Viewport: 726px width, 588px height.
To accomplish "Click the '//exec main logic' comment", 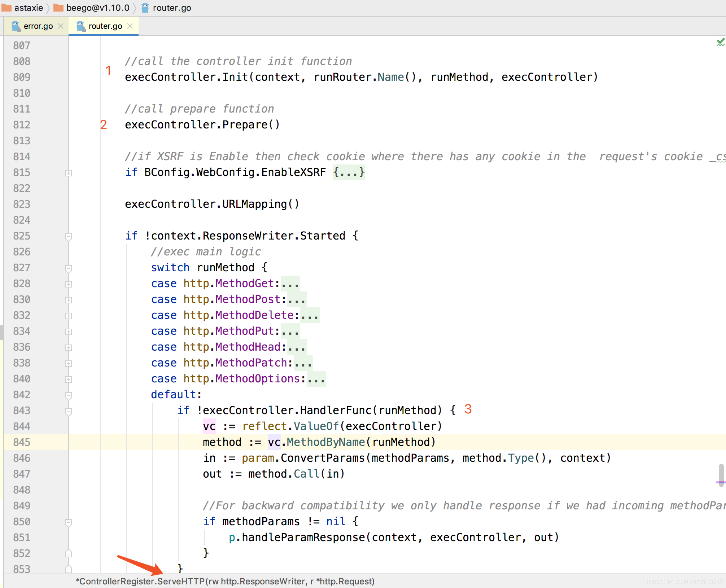I will 206,252.
